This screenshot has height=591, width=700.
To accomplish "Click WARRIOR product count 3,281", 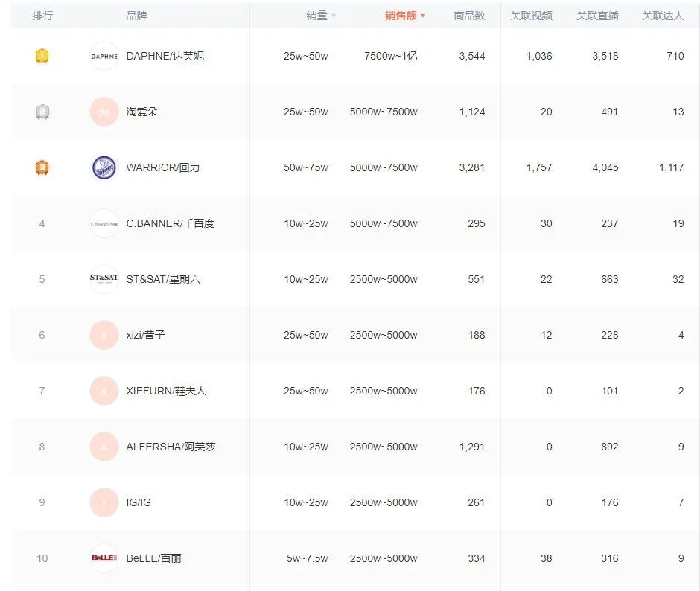I will click(472, 167).
